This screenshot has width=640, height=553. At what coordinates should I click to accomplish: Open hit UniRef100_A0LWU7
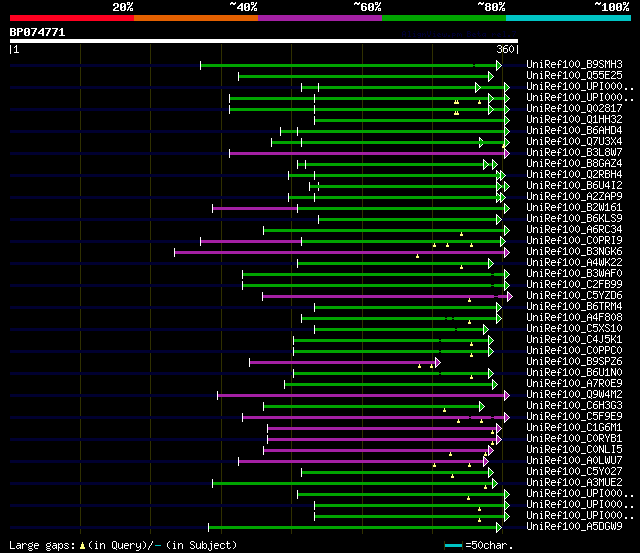[574, 461]
